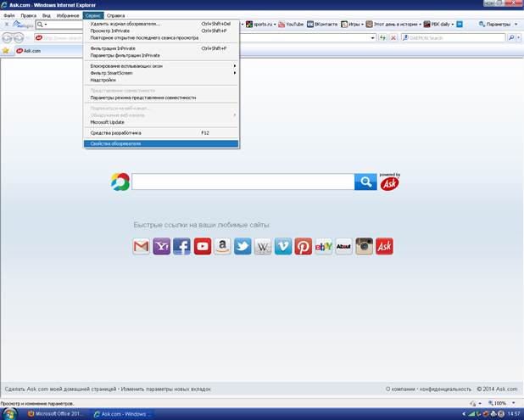The height and width of the screenshot is (420, 524).
Task: Open the About.com quick link icon
Action: [343, 246]
